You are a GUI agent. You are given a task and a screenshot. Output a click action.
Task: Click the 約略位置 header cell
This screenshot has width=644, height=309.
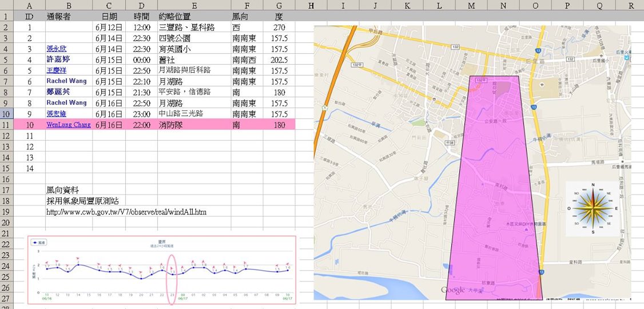[x=194, y=17]
